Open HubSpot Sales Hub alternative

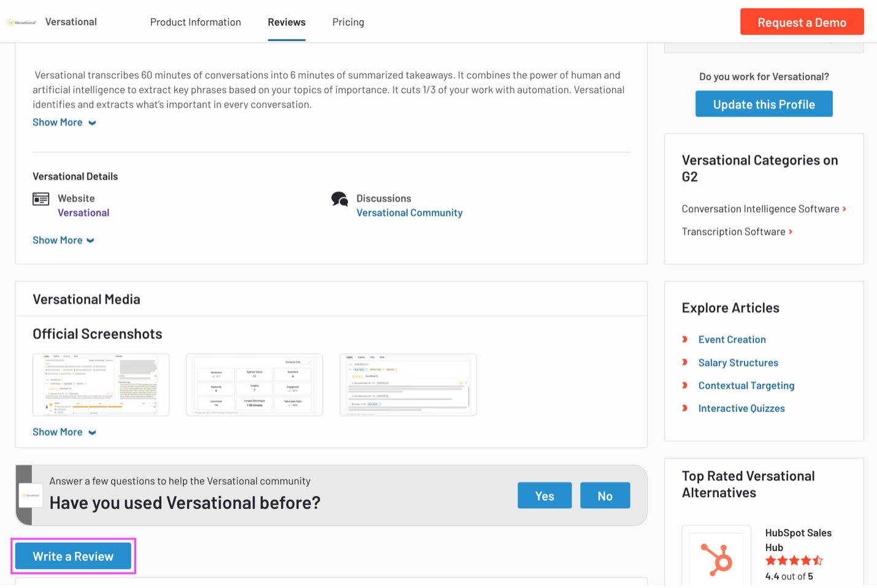coord(798,540)
